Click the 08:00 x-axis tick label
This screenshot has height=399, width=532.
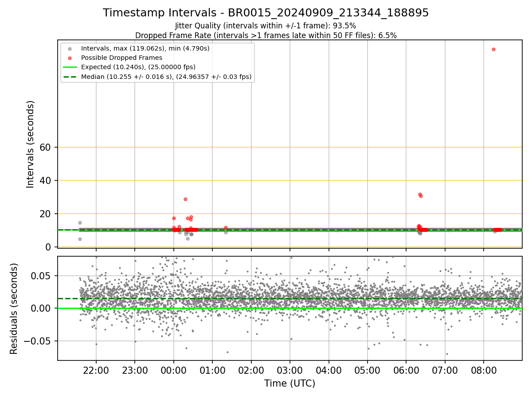coord(483,370)
